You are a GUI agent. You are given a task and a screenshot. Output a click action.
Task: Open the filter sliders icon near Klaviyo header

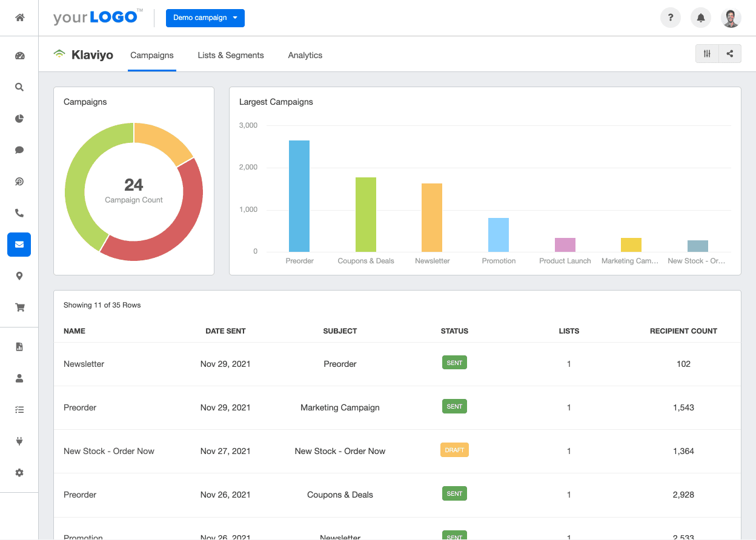pos(706,53)
